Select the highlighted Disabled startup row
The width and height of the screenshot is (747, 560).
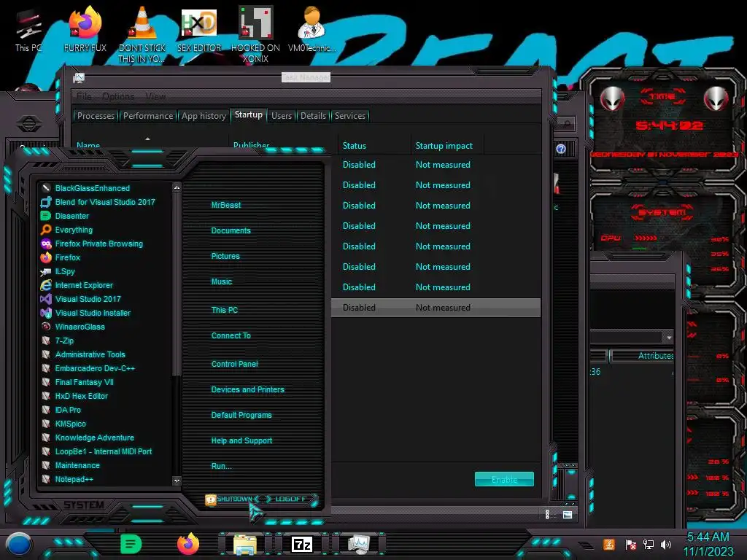pos(436,308)
